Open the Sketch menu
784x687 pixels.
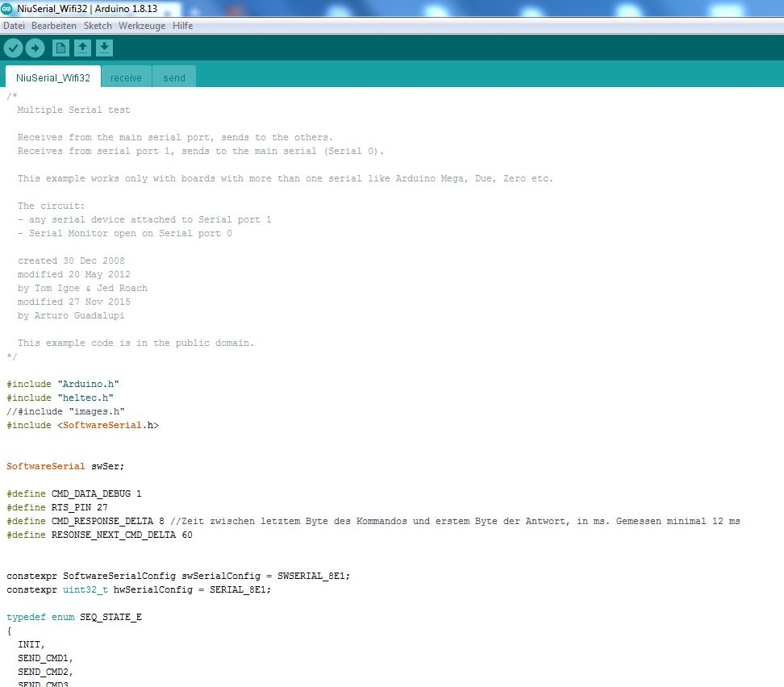[98, 26]
